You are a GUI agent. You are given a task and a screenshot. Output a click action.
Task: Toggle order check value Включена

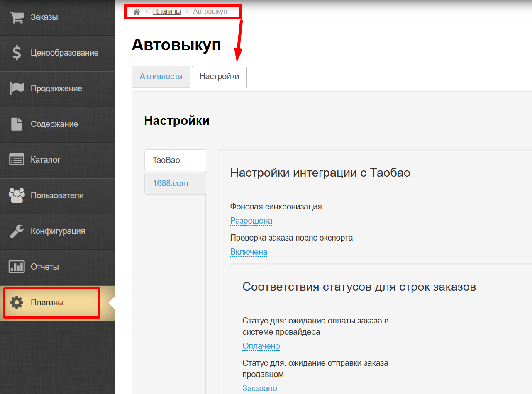[x=249, y=252]
